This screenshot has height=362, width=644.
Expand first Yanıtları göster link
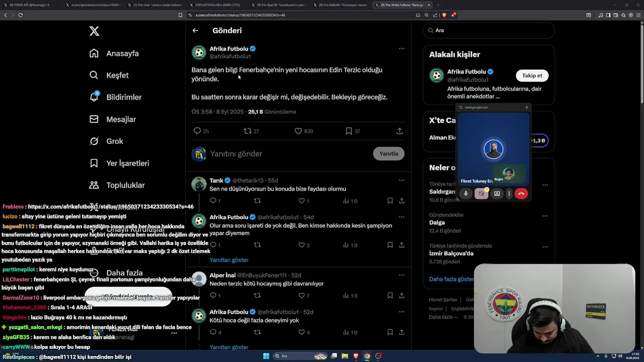click(x=229, y=260)
